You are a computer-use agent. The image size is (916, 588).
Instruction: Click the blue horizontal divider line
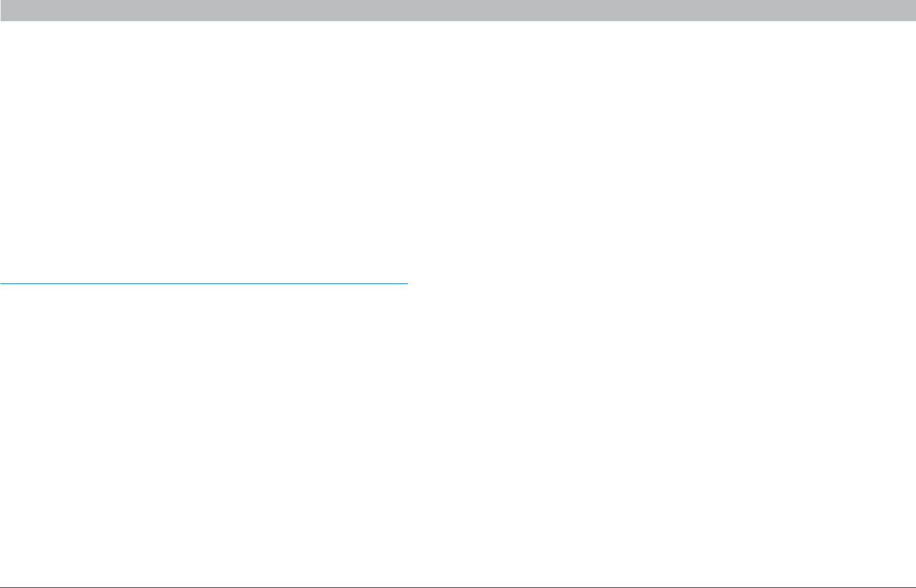click(x=204, y=283)
